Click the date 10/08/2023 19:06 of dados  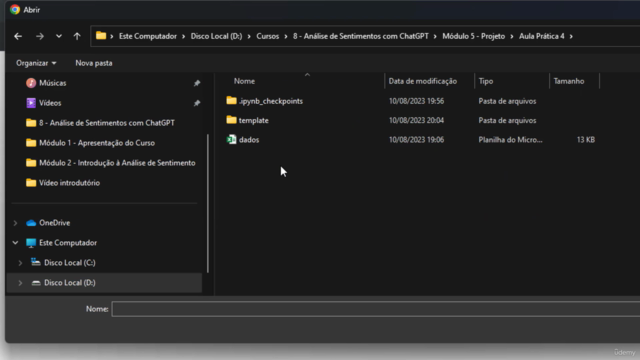[416, 140]
